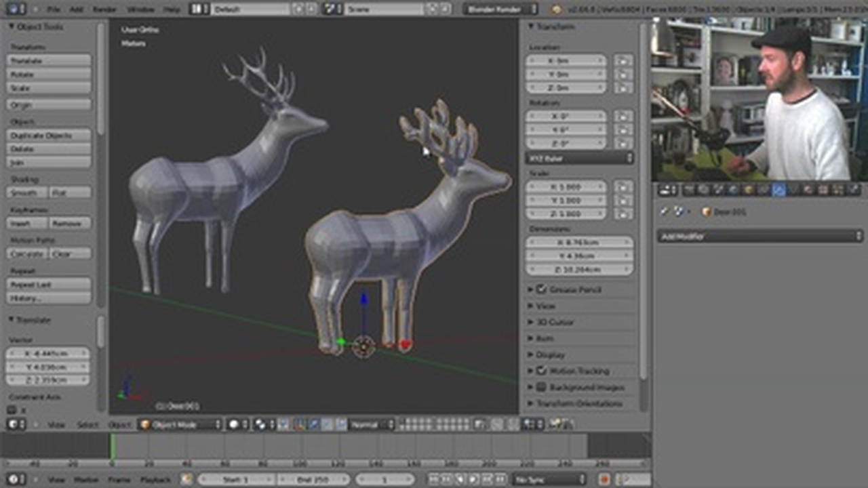
Task: Click the Duplicate Objects button
Action: 49,136
